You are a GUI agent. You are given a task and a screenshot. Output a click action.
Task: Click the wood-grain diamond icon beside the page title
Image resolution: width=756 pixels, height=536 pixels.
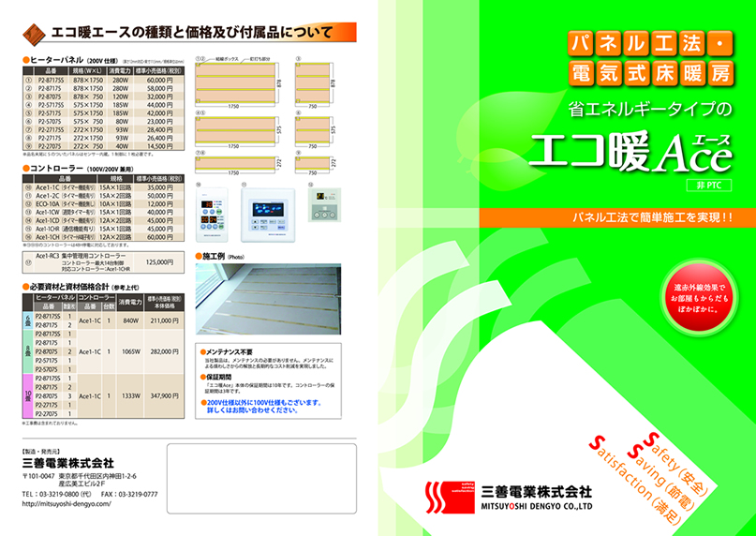pos(35,34)
